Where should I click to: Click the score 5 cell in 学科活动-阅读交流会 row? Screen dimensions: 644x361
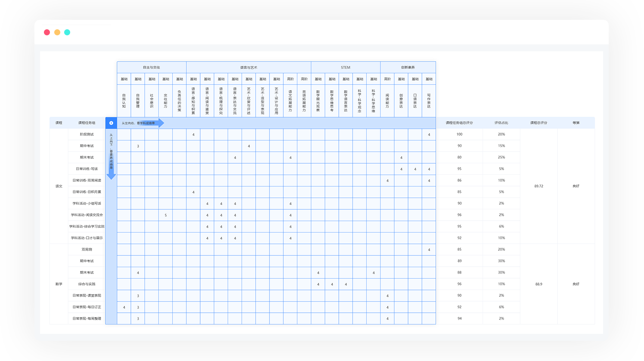point(166,215)
